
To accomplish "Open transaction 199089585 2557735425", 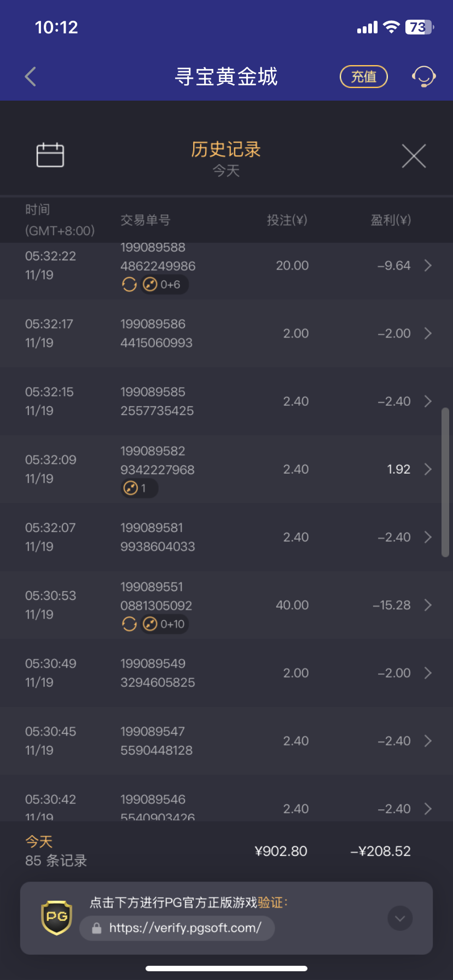I will pyautogui.click(x=157, y=401).
